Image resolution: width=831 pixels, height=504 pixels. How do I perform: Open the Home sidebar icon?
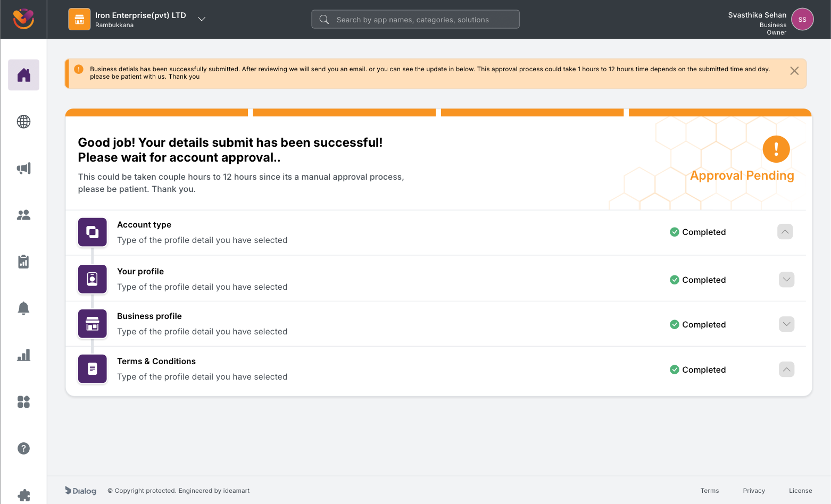point(23,75)
